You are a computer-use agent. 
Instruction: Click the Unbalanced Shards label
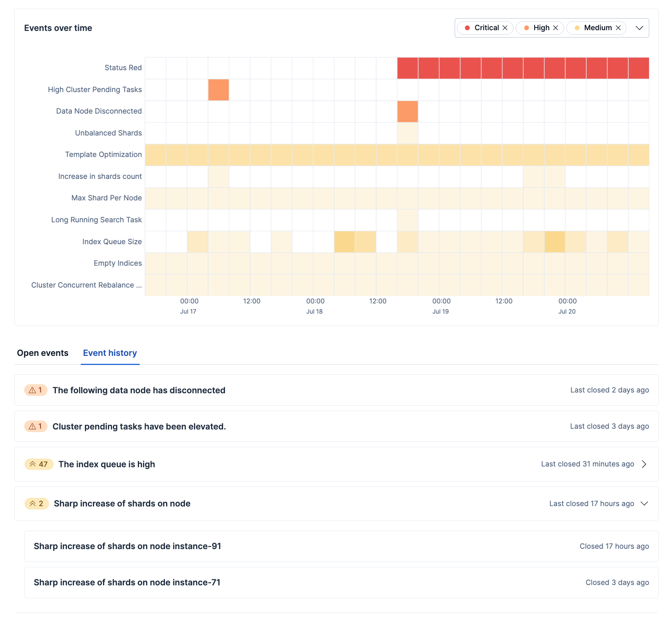[x=108, y=133]
